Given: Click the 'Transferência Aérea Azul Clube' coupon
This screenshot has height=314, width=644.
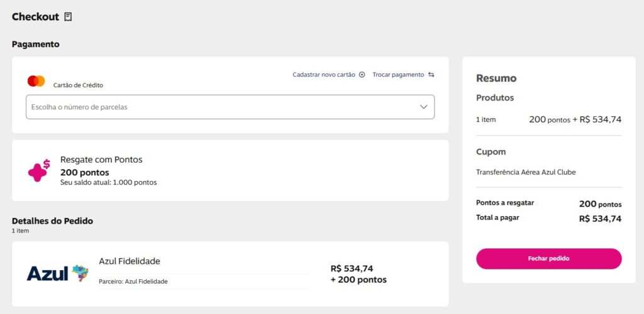Looking at the screenshot, I should click(526, 172).
